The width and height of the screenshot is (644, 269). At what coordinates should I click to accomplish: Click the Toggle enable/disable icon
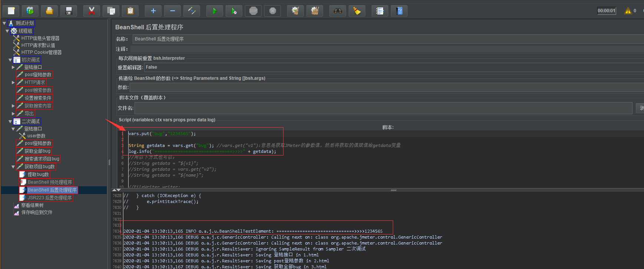point(192,11)
